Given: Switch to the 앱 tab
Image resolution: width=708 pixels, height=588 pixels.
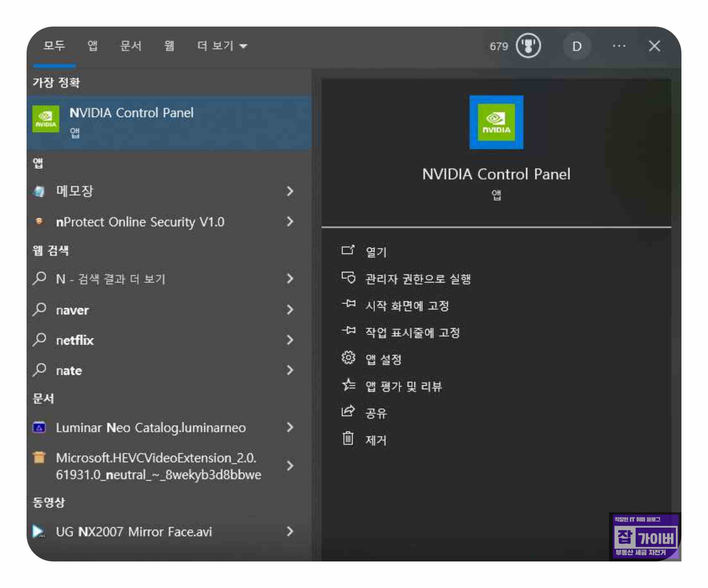Looking at the screenshot, I should pyautogui.click(x=92, y=46).
